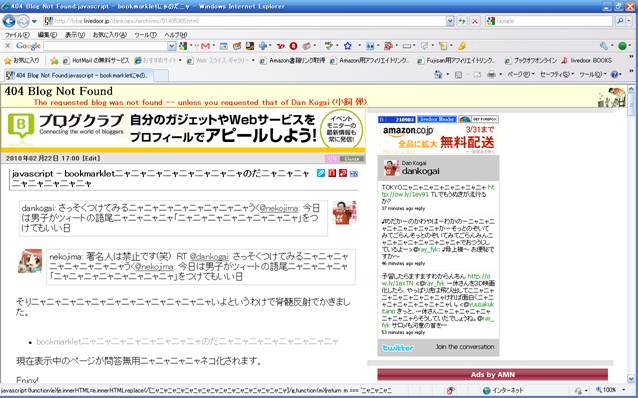Click Join the conversation in Twitter widget
The width and height of the screenshot is (638, 398).
click(465, 347)
